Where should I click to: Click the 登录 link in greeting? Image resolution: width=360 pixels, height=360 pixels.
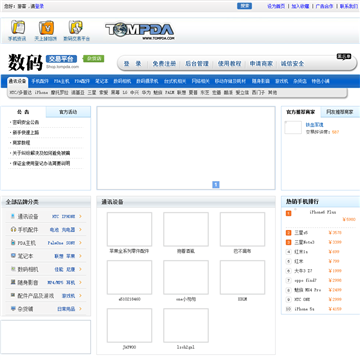[x=40, y=6]
